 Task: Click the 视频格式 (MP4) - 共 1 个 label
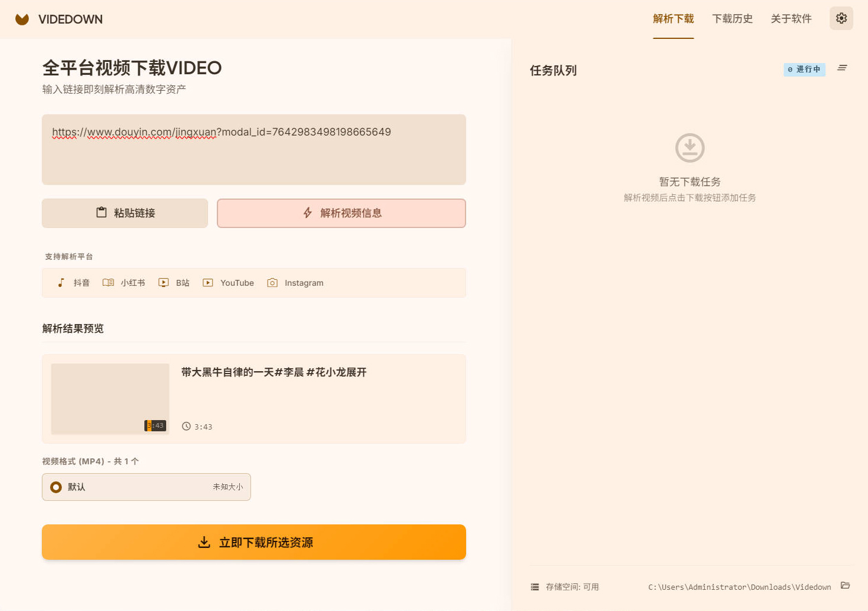click(90, 461)
